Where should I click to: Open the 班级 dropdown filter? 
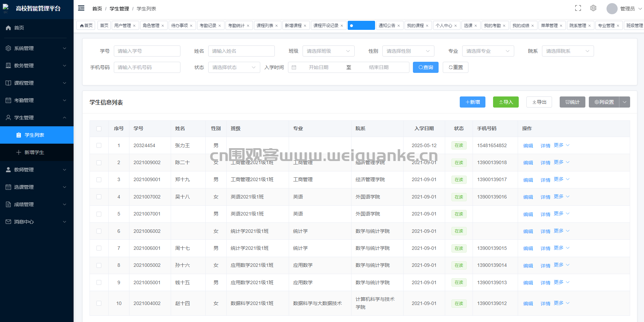click(x=328, y=51)
